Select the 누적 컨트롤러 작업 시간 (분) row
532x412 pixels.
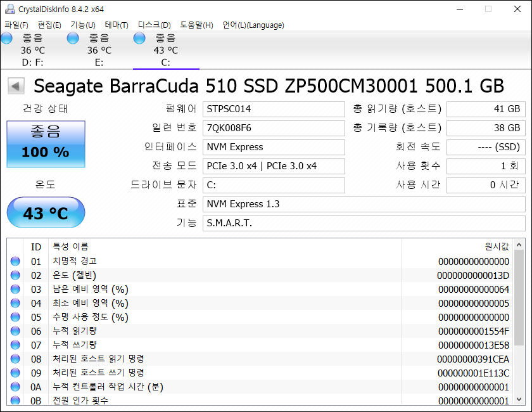coord(260,387)
